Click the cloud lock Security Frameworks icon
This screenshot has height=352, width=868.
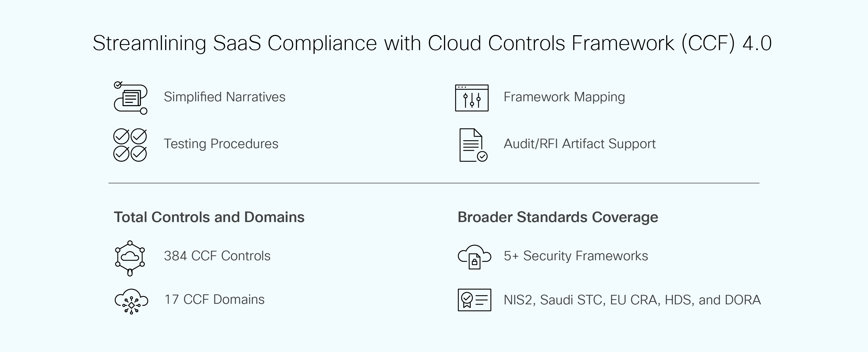(x=474, y=257)
